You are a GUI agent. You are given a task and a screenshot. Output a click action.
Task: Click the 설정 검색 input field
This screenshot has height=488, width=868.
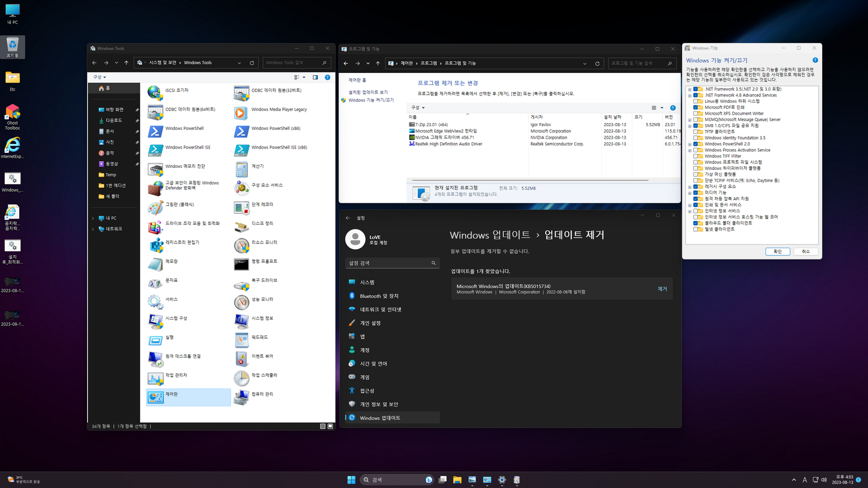tap(392, 263)
